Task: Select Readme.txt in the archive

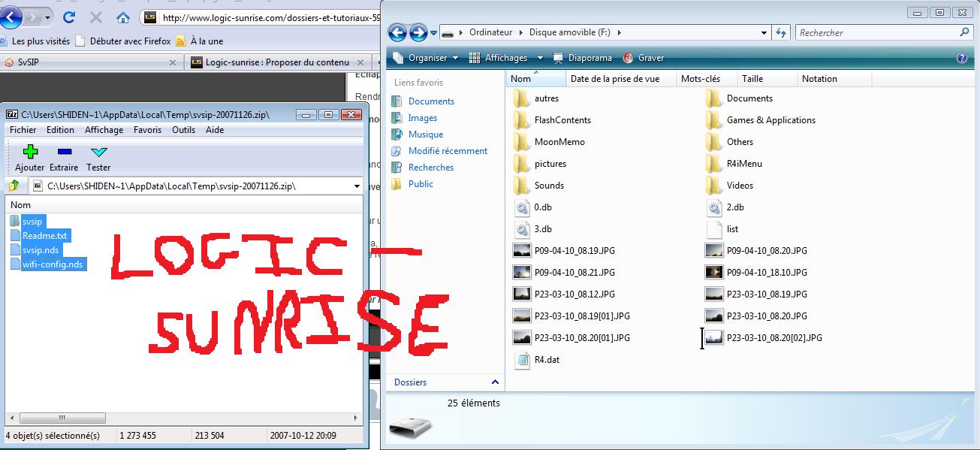Action: pos(39,236)
